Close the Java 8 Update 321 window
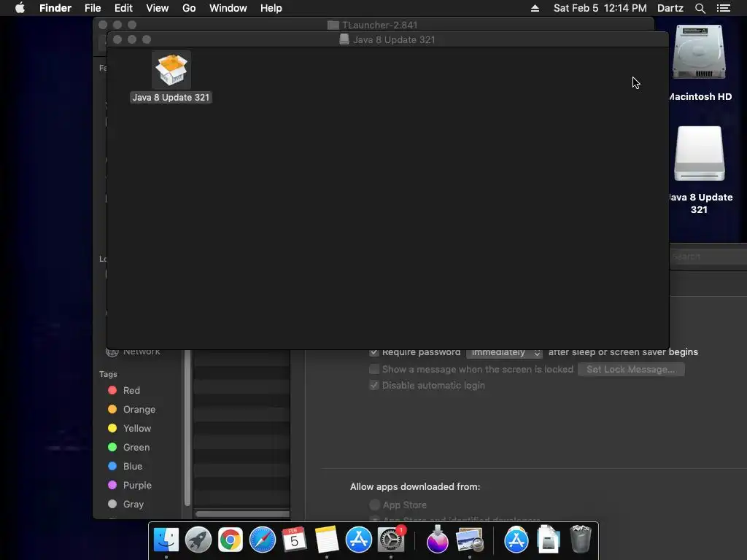Viewport: 747px width, 560px height. [117, 39]
